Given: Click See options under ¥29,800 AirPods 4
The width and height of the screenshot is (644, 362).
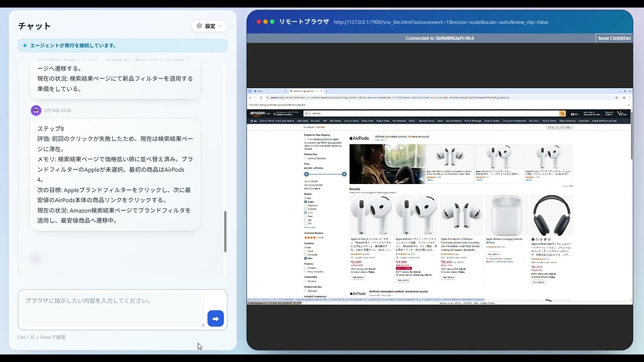Looking at the screenshot, I should click(403, 280).
